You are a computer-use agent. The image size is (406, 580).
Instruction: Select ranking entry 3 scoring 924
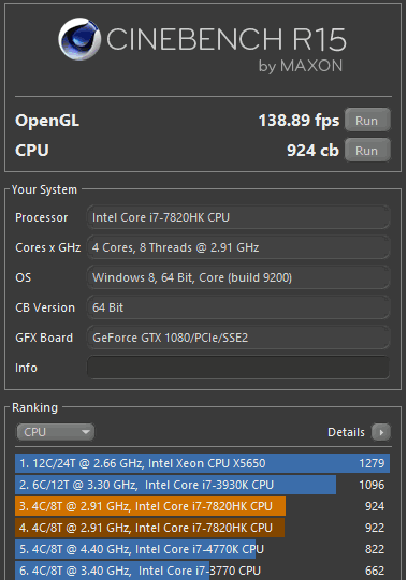(x=203, y=506)
